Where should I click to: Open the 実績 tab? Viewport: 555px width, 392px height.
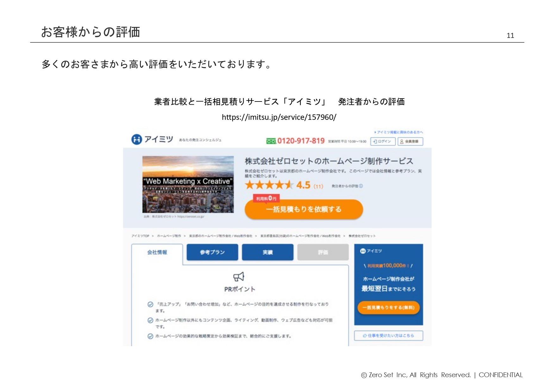[x=268, y=252]
